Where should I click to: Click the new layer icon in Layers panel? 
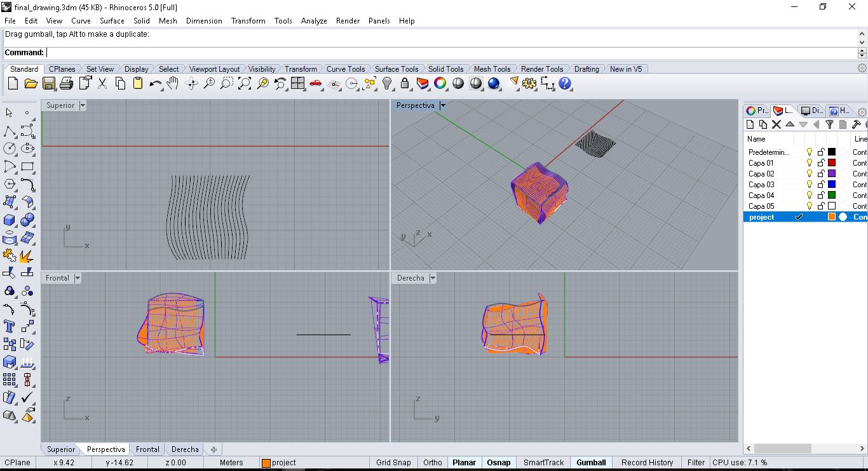point(750,124)
